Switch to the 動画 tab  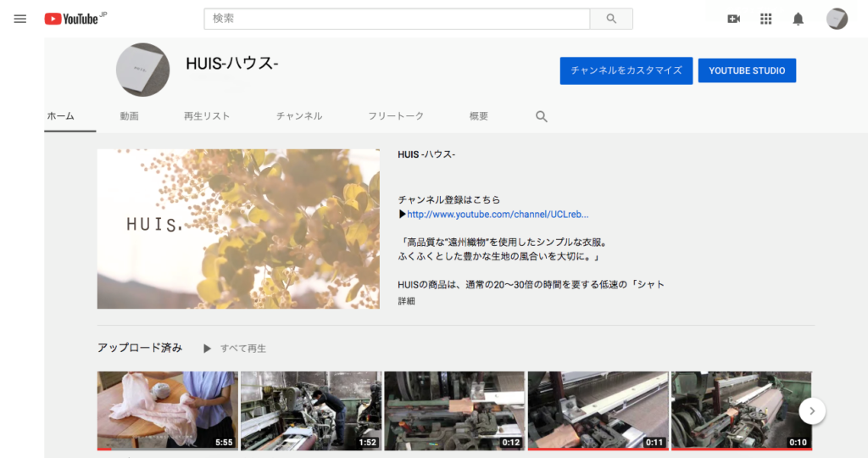(129, 116)
